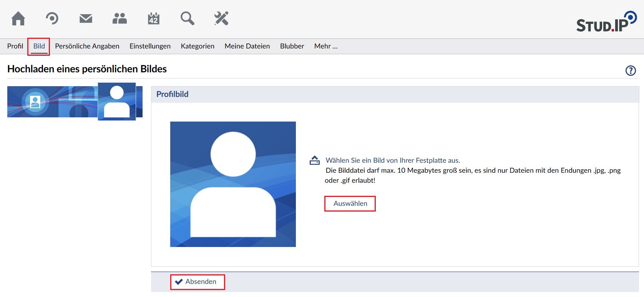The image size is (644, 297).
Task: Click the Auswählen button to pick file
Action: click(x=350, y=204)
